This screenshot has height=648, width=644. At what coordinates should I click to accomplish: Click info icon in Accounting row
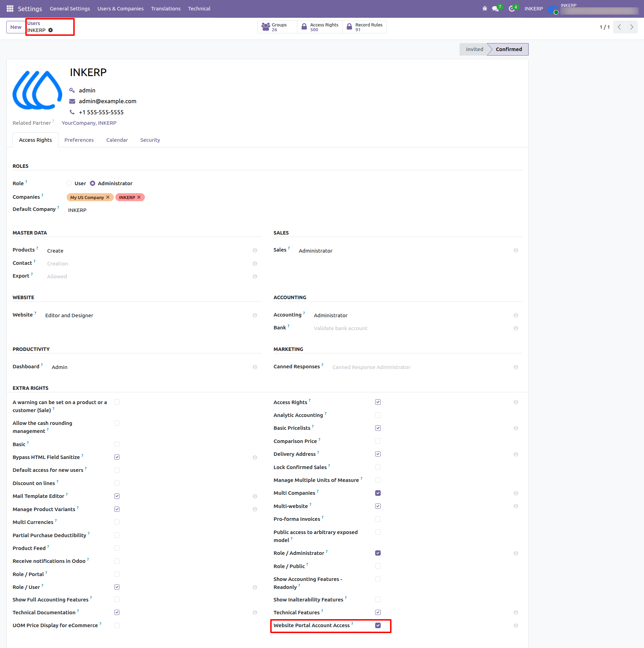pyautogui.click(x=515, y=315)
